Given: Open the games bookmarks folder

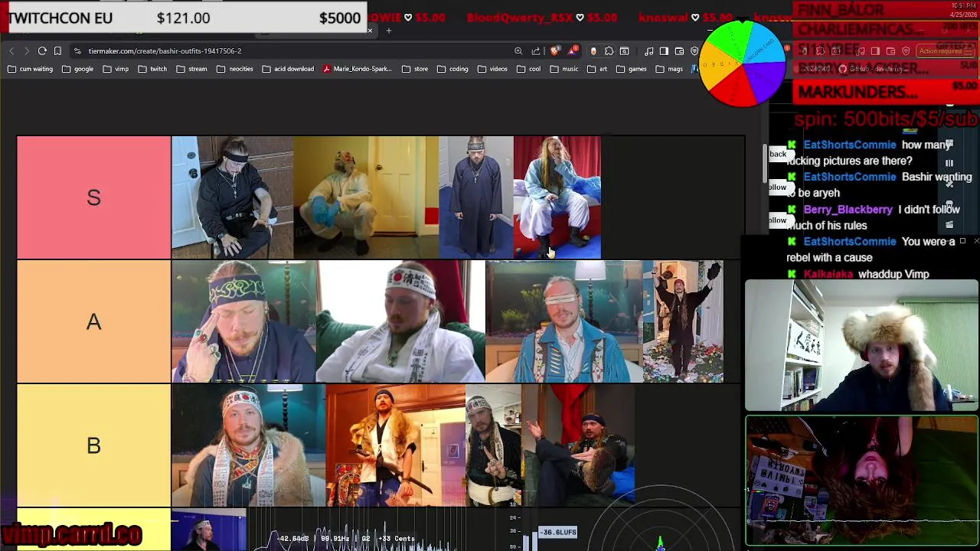Looking at the screenshot, I should point(632,69).
